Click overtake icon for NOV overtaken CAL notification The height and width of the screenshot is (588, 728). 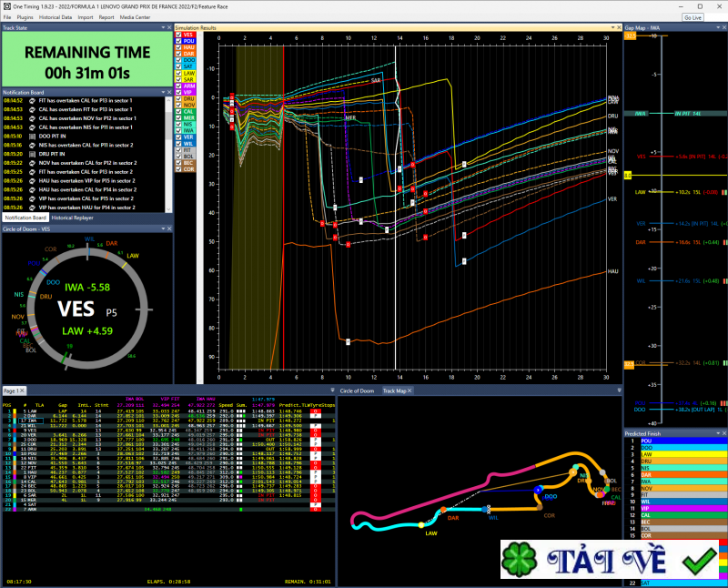click(33, 163)
